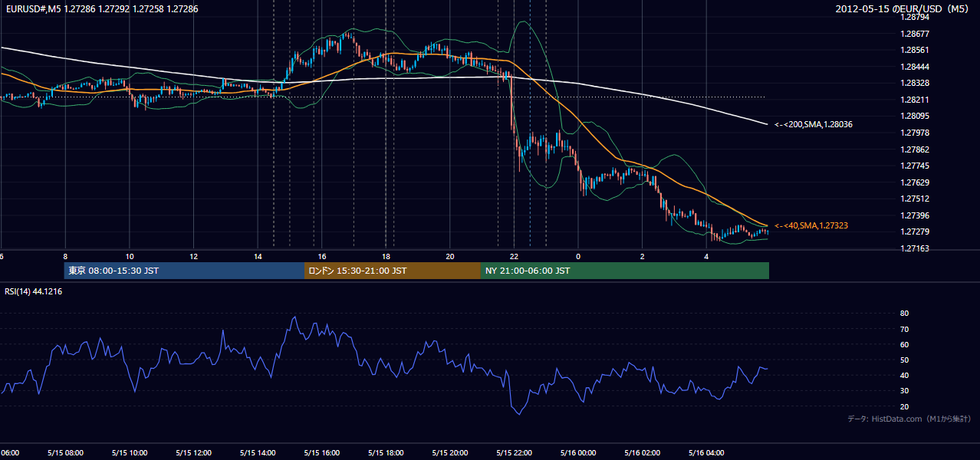Click hour label 16 under the price chart
The width and height of the screenshot is (980, 460).
[x=322, y=256]
